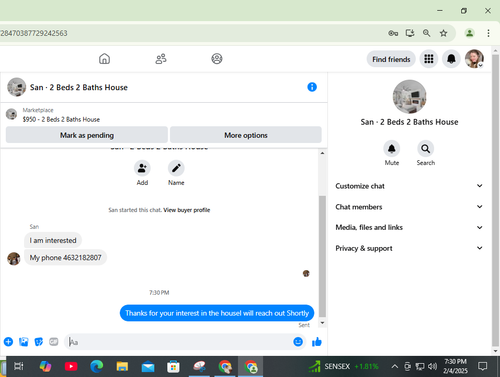Click zoom magnifier in address bar
500x377 pixels.
pos(426,33)
